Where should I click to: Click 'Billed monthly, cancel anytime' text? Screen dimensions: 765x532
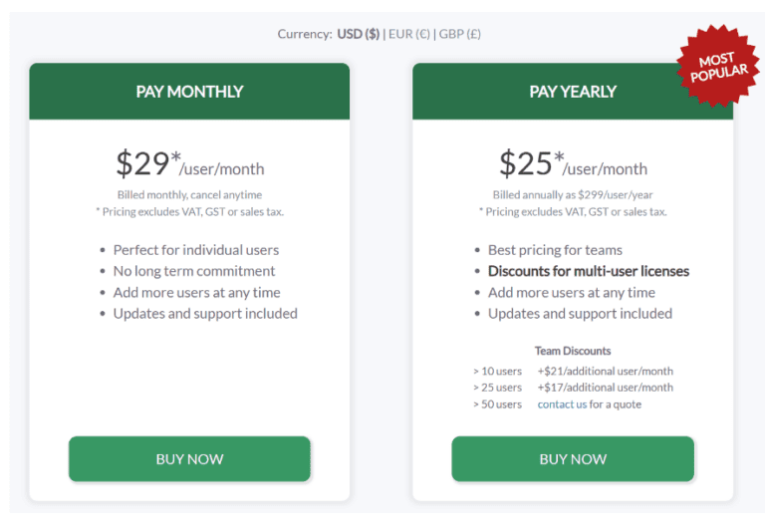pyautogui.click(x=189, y=194)
